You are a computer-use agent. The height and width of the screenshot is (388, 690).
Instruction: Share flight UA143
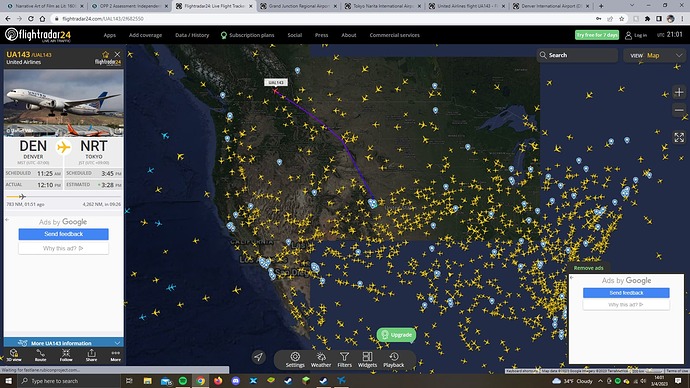pos(91,355)
